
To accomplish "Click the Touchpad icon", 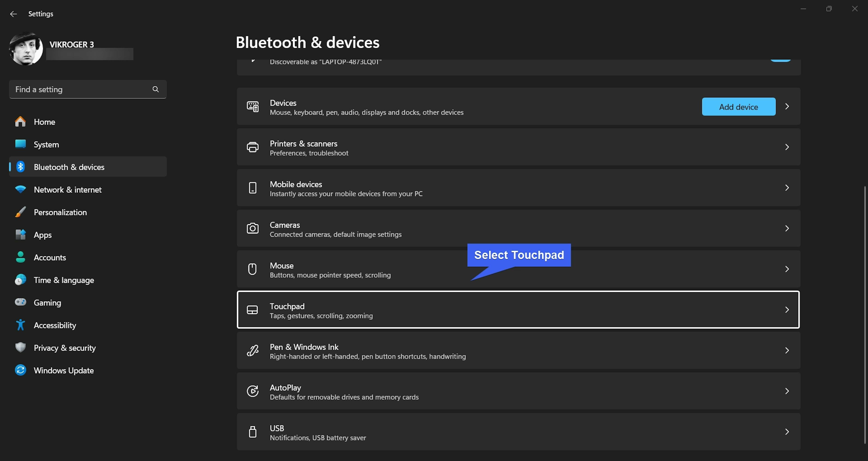I will click(x=252, y=310).
